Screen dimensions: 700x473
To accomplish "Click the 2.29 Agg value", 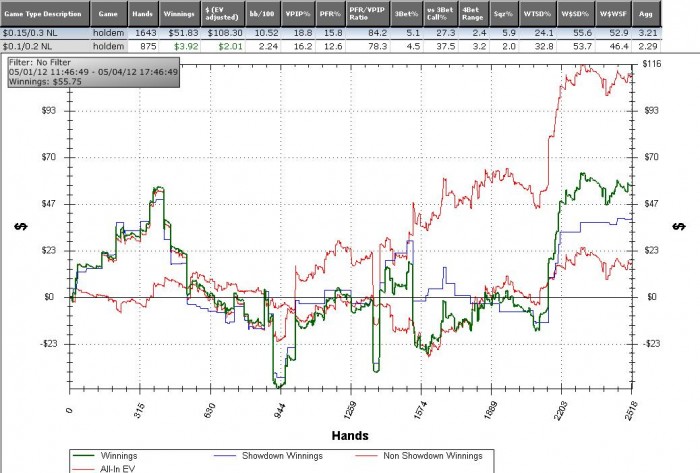I will click(648, 46).
